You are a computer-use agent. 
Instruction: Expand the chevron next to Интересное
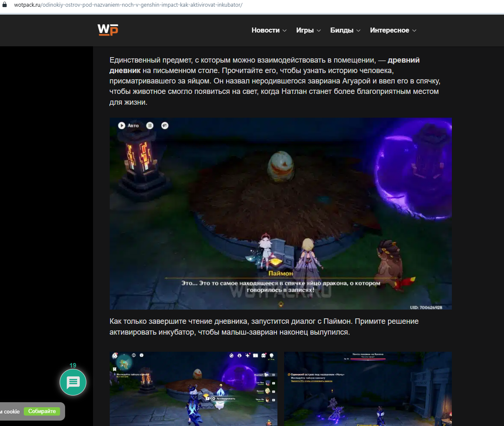[414, 30]
